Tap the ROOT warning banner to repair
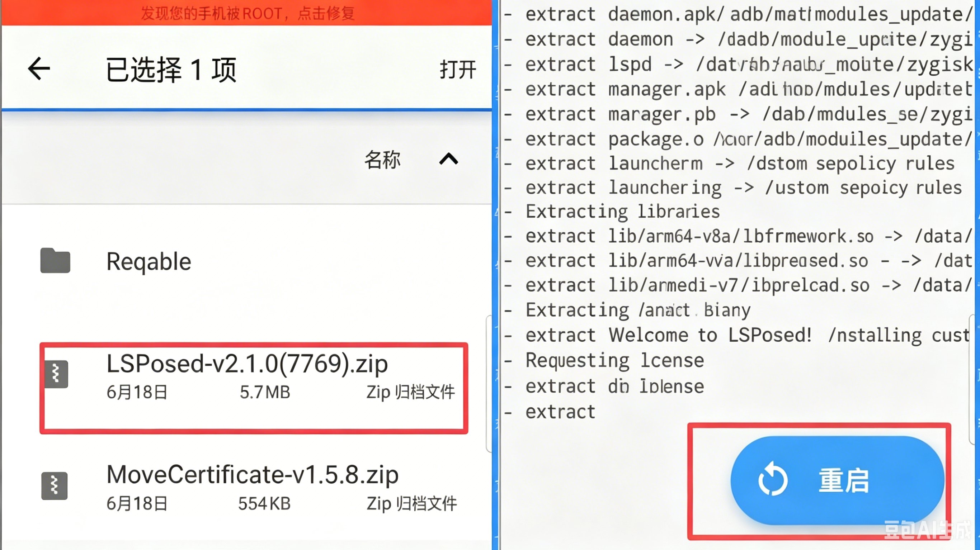980x550 pixels. 246,13
